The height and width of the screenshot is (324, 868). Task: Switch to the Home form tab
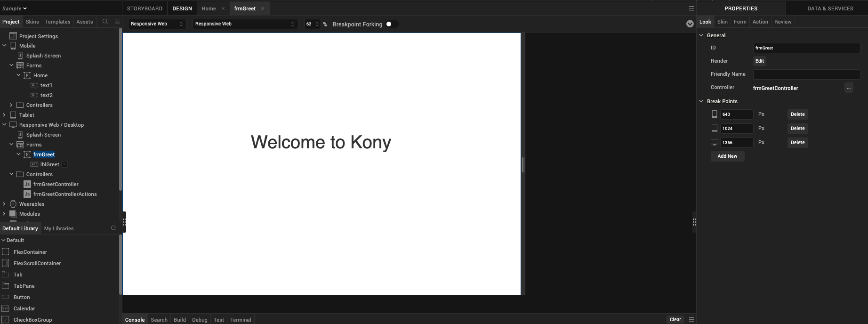tap(209, 8)
